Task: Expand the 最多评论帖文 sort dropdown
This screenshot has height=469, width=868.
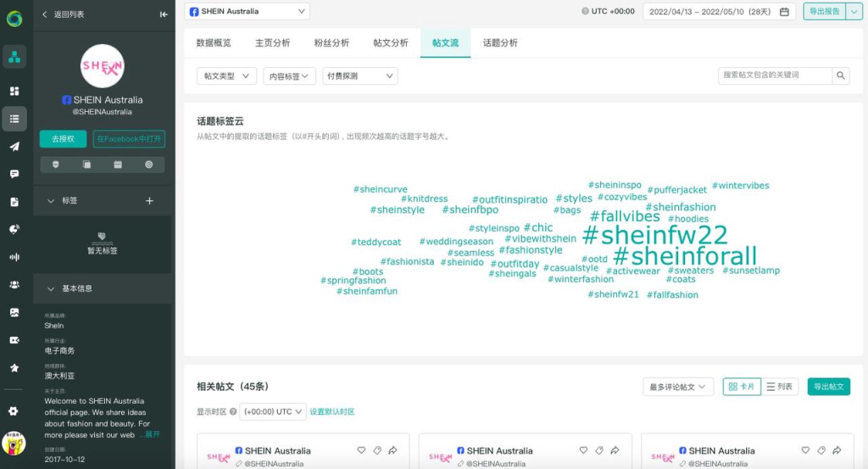Action: point(678,387)
